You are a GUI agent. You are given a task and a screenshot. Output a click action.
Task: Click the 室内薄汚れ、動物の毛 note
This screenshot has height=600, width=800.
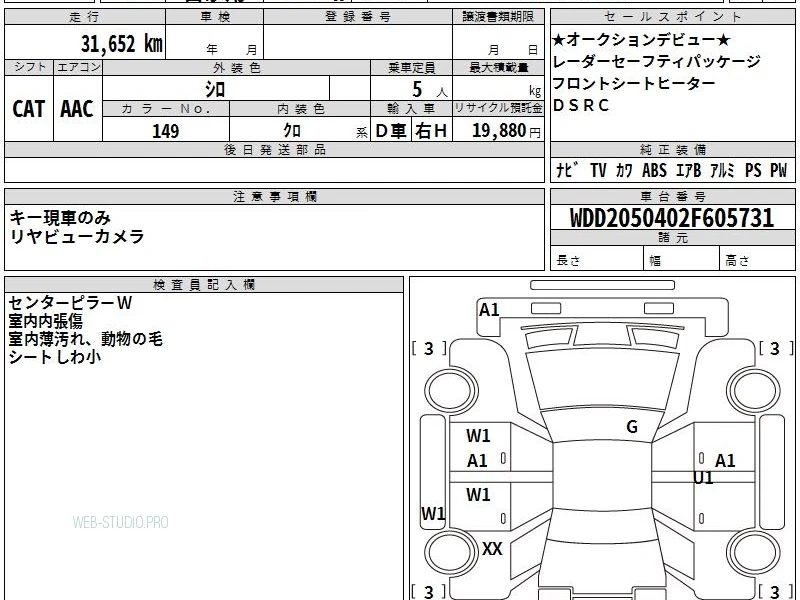pyautogui.click(x=86, y=339)
